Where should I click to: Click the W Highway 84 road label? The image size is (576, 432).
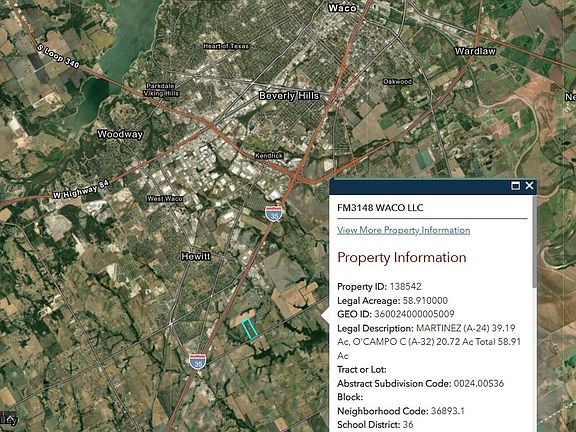pyautogui.click(x=81, y=190)
